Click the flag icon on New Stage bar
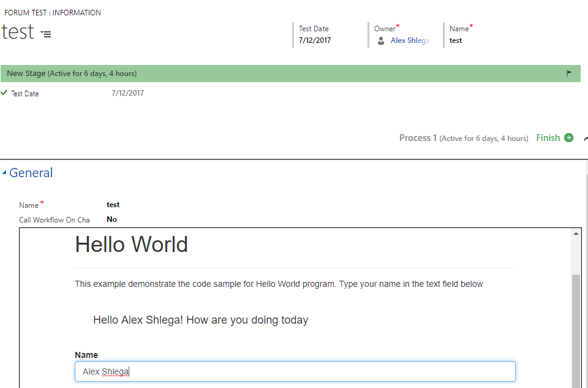Viewport: 588px width, 388px height. click(569, 73)
